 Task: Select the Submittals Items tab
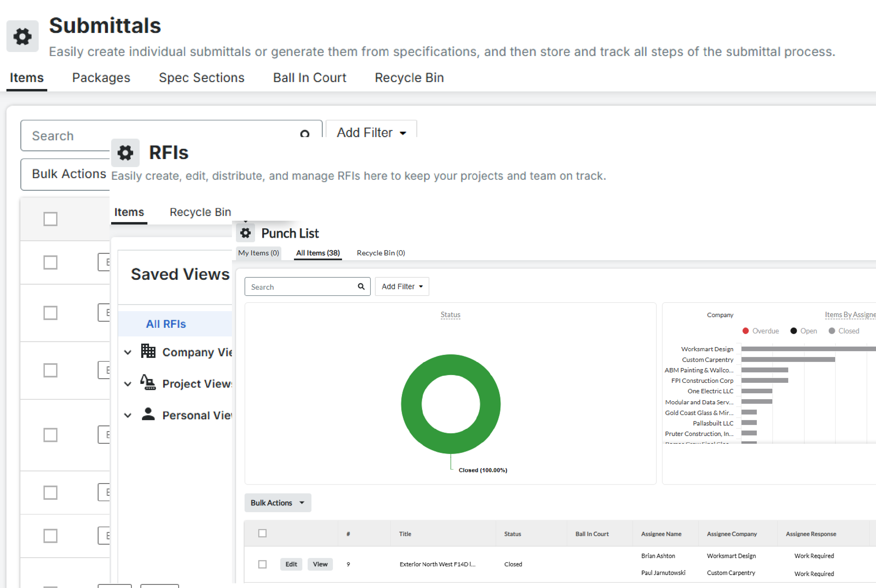pyautogui.click(x=27, y=78)
